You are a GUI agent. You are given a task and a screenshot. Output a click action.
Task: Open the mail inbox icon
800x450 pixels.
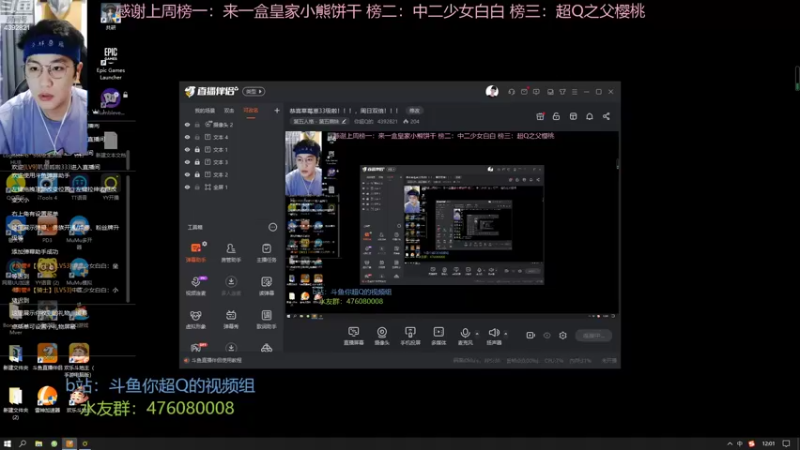524,92
